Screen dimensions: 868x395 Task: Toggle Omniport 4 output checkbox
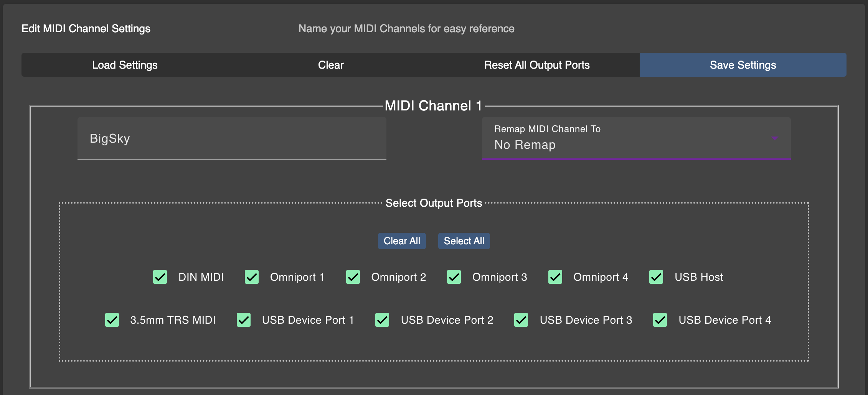tap(555, 277)
